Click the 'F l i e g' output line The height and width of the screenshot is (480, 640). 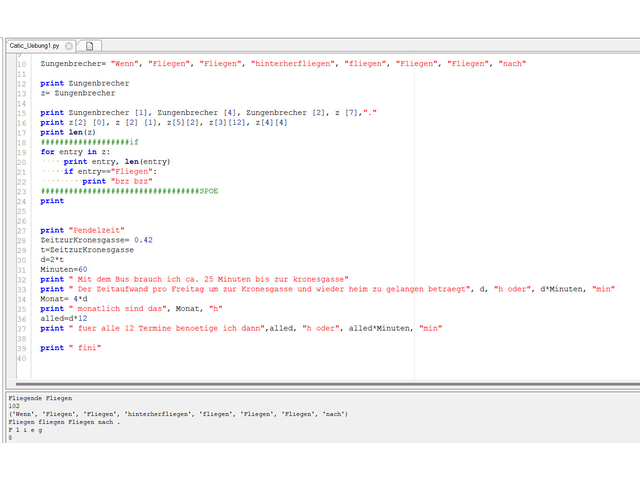tap(25, 430)
